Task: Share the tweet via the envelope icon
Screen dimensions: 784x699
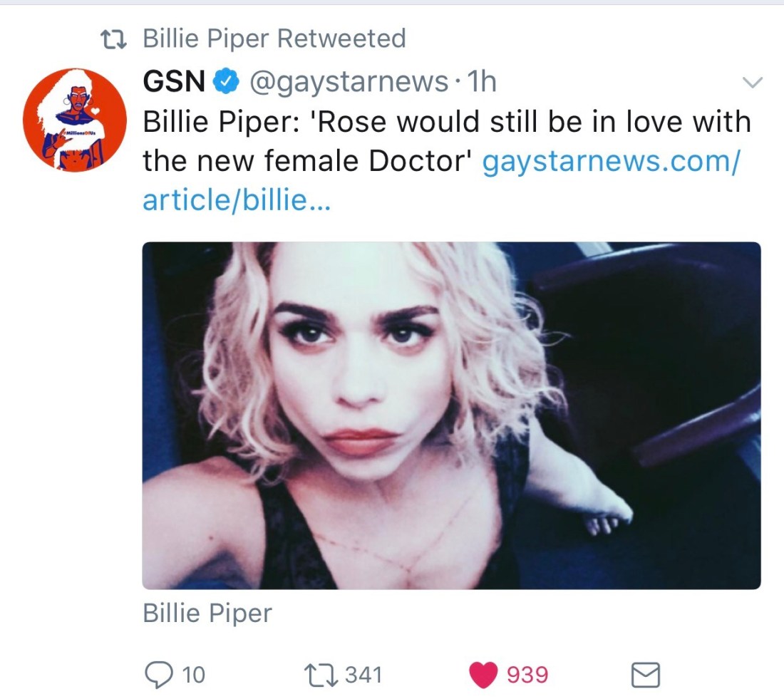Action: 646,675
